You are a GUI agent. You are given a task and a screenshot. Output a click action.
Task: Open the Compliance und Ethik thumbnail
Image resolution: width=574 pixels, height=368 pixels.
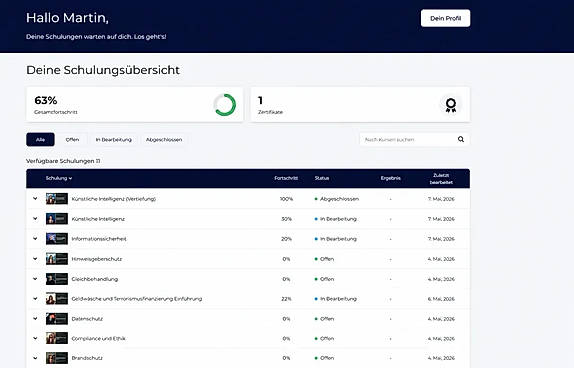point(57,338)
